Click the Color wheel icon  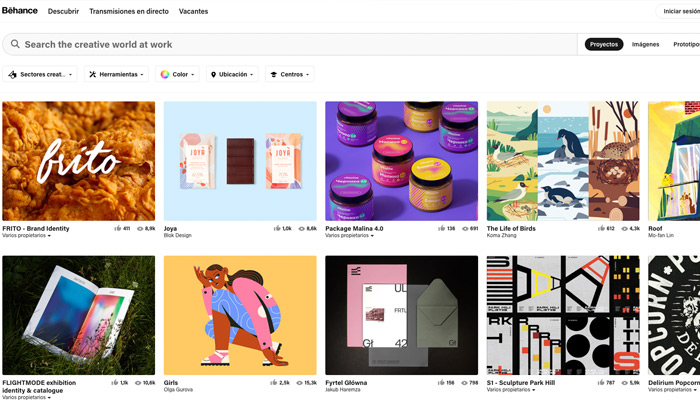(165, 75)
